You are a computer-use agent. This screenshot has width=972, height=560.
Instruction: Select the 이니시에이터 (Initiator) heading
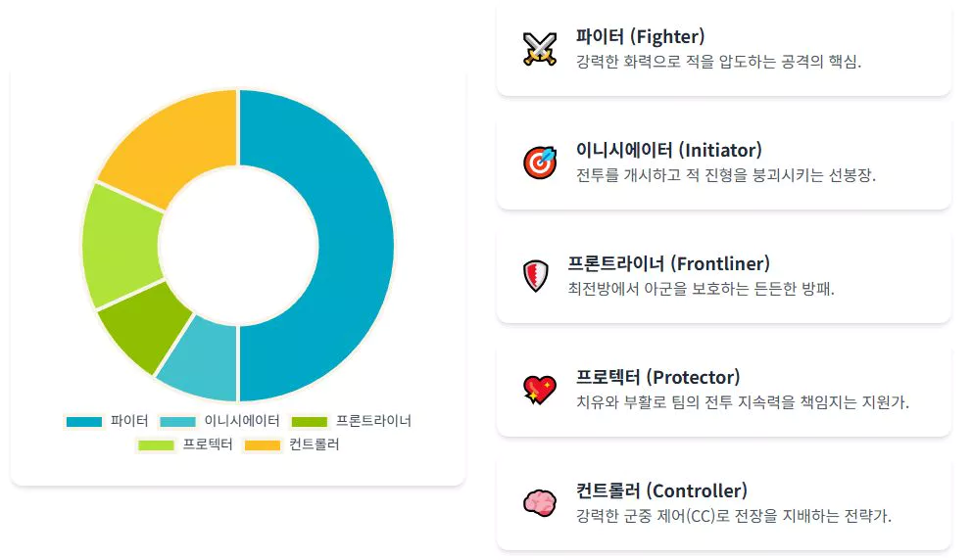click(x=668, y=151)
